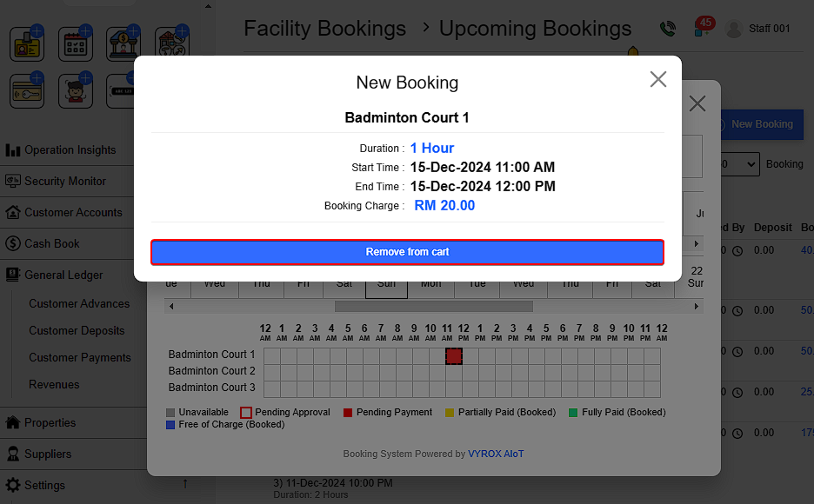
Task: Open the calendar shortcut icon
Action: [x=76, y=44]
